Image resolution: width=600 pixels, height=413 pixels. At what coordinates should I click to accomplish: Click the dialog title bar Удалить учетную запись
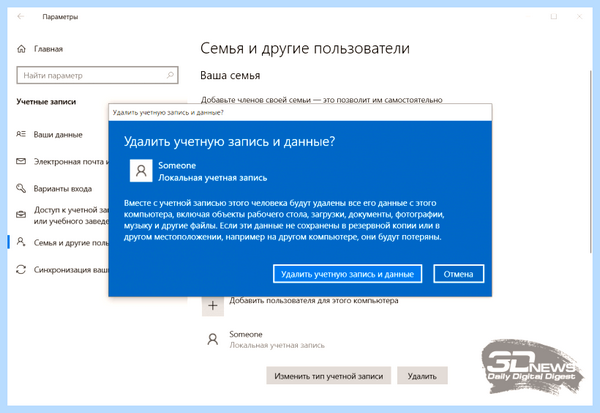[300, 112]
